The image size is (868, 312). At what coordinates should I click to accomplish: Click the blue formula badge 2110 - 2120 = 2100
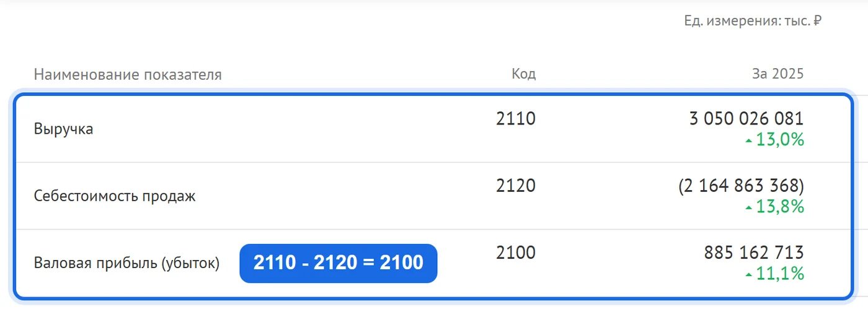[x=339, y=263]
